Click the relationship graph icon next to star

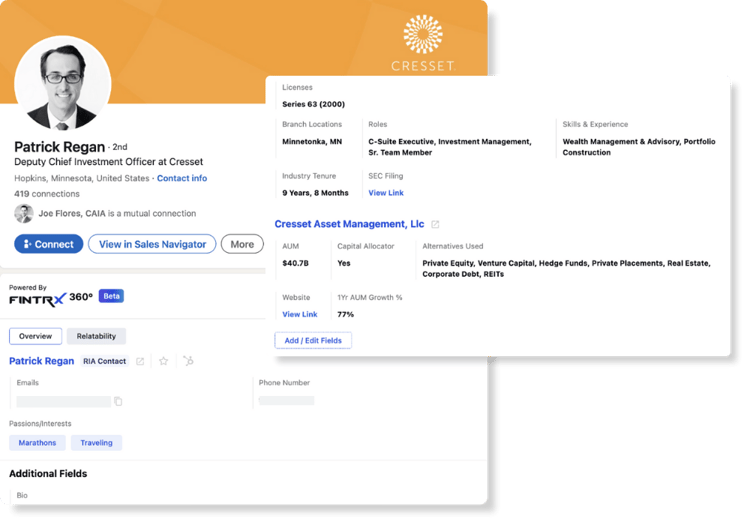pos(188,361)
